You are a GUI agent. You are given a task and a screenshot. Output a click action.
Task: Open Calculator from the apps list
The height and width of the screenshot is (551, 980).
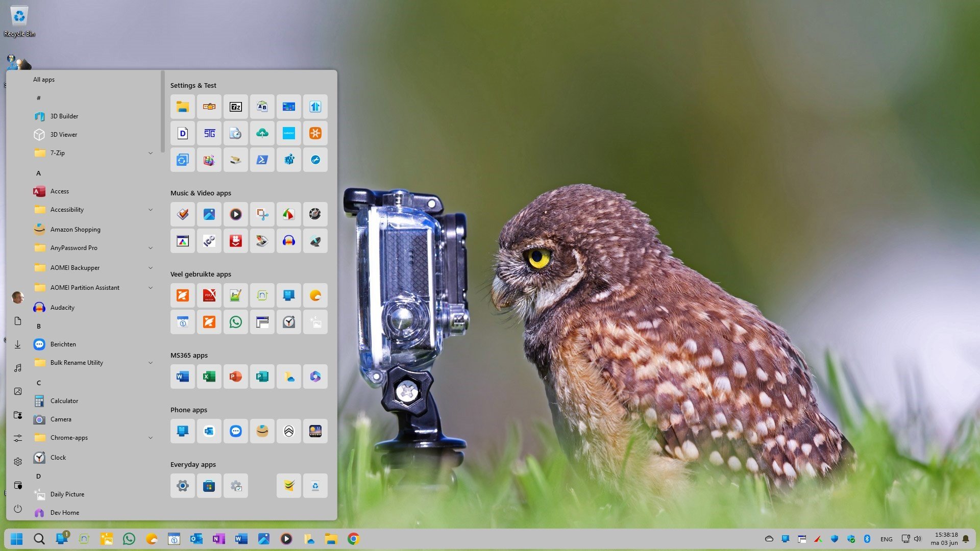point(64,401)
